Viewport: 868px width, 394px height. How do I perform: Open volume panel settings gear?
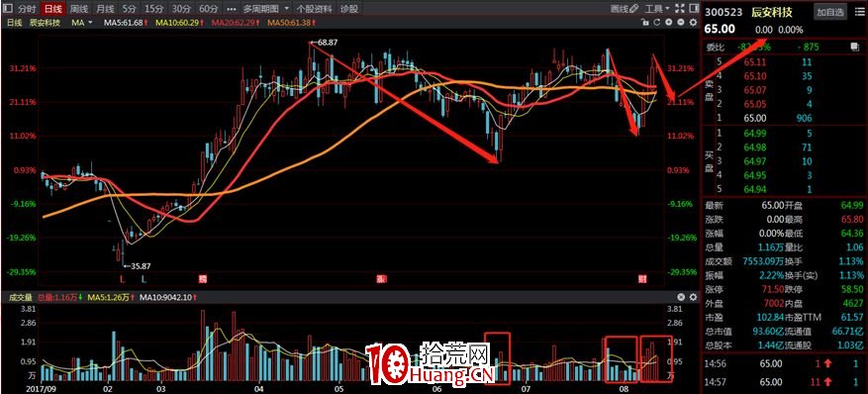click(x=693, y=297)
